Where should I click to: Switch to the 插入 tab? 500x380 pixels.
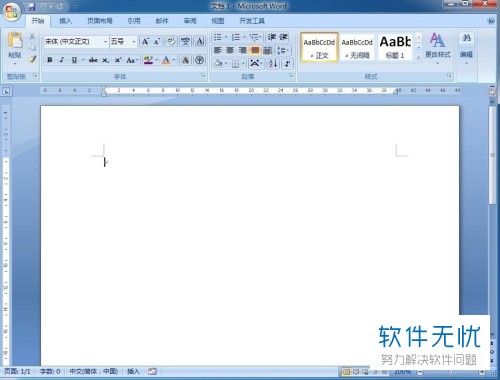click(x=65, y=21)
